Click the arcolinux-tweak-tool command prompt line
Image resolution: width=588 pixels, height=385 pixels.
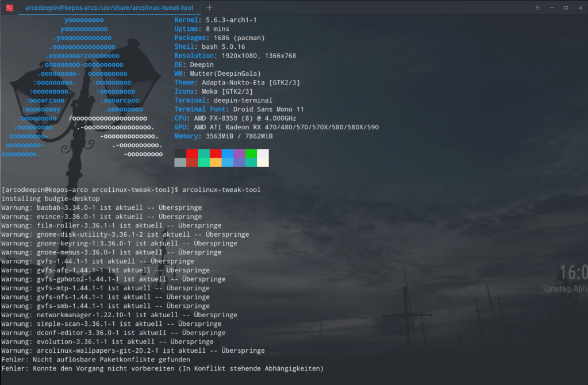coord(131,190)
